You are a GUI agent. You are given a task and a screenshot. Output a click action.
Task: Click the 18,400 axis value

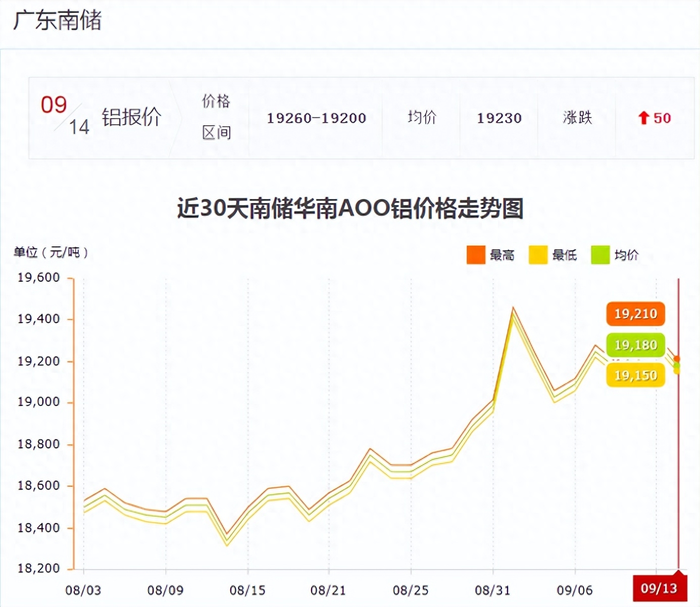click(x=39, y=528)
